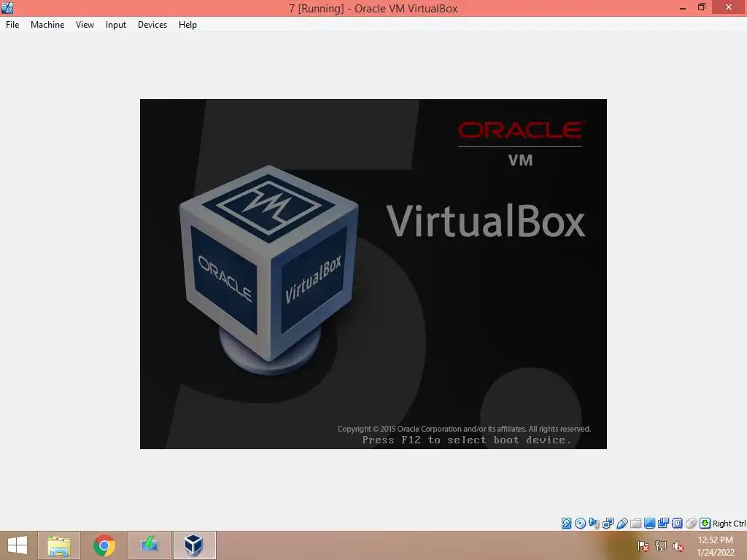Open the Devices menu

(x=152, y=25)
